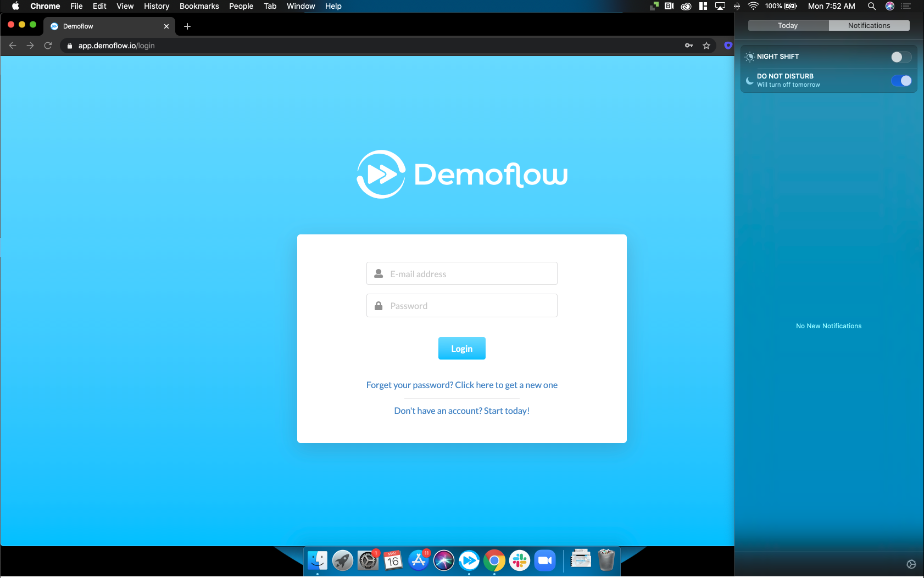Screen dimensions: 924x578
Task: Click the purple extension icon in toolbar
Action: (x=728, y=46)
